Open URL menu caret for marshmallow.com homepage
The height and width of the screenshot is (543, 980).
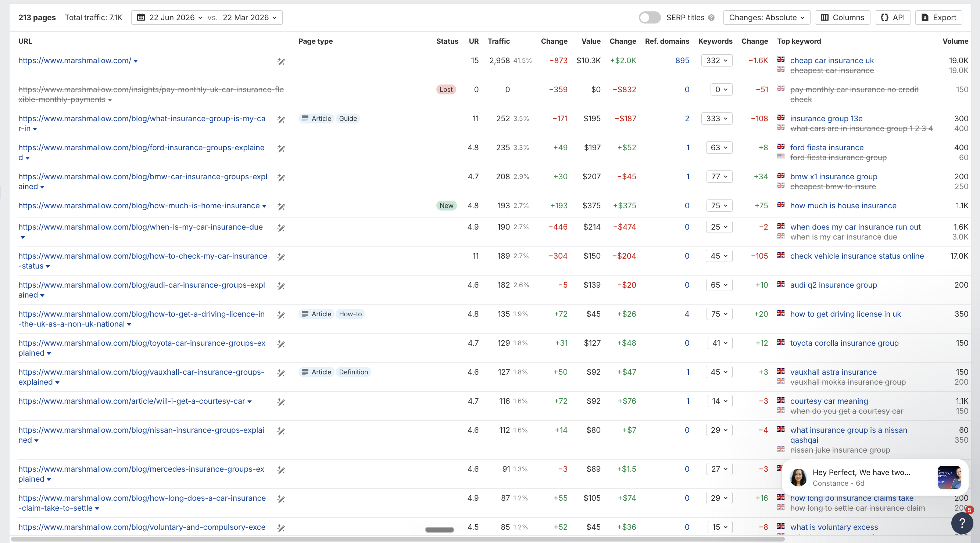tap(136, 61)
